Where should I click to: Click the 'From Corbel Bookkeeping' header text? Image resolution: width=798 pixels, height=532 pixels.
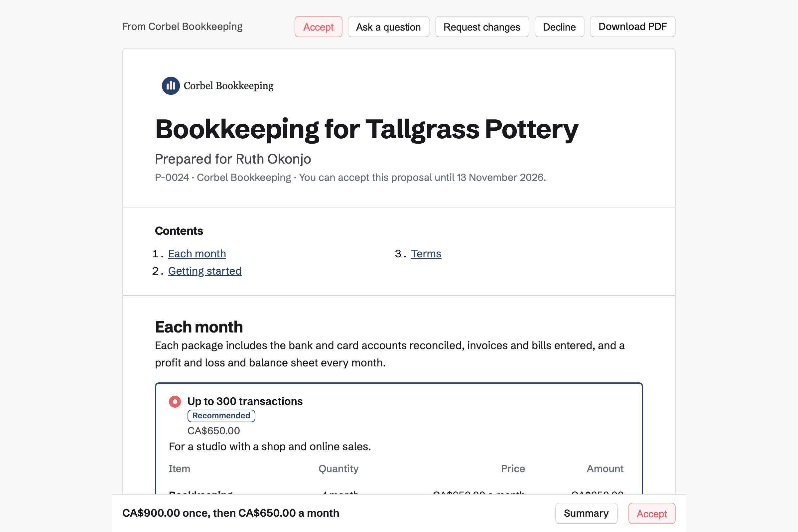pos(183,27)
